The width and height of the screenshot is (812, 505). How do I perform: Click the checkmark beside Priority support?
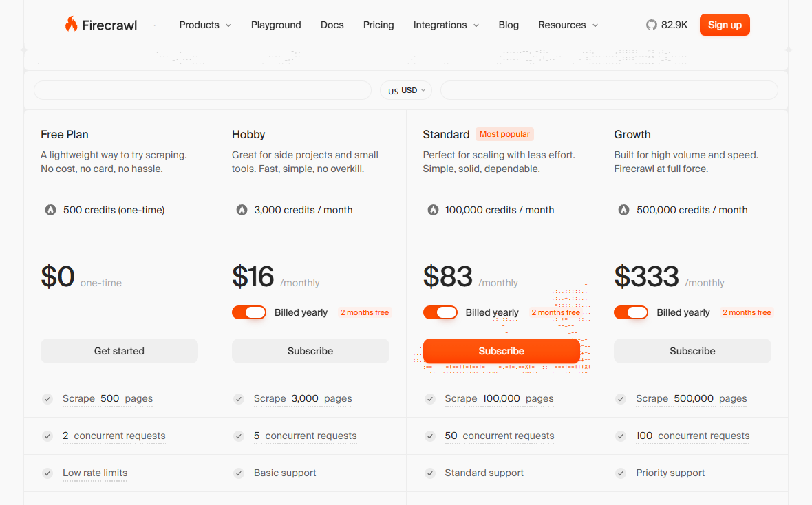click(620, 473)
